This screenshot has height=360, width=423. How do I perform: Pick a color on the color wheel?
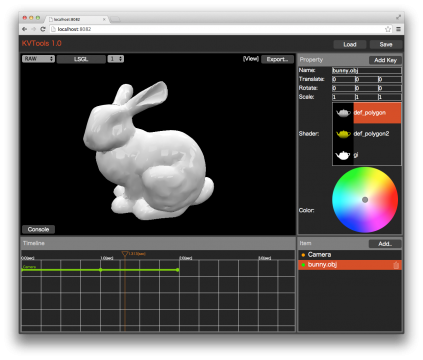pos(365,200)
